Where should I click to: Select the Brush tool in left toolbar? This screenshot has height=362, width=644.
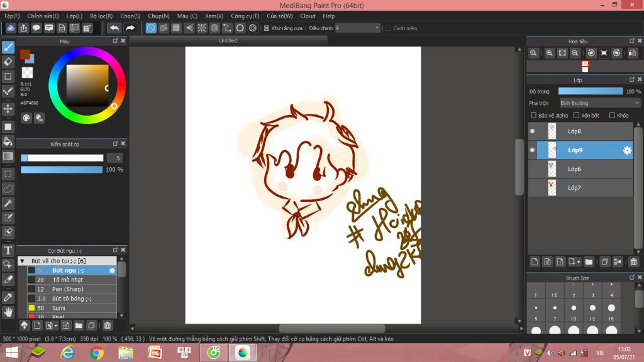tap(8, 47)
